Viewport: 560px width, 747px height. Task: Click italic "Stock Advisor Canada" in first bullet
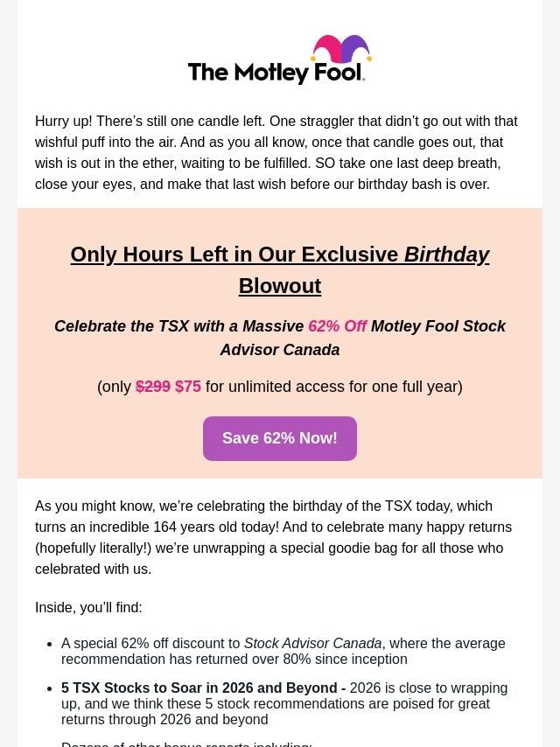click(x=312, y=644)
